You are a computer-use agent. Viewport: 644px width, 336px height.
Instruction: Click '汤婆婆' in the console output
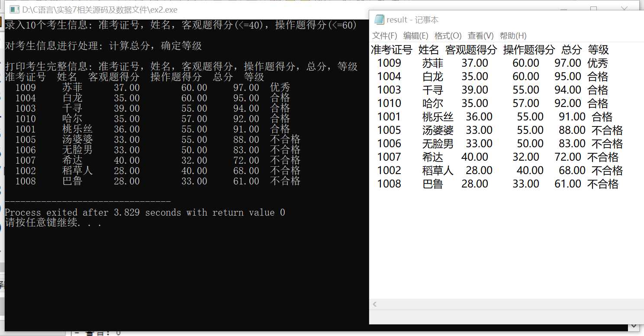(x=77, y=139)
